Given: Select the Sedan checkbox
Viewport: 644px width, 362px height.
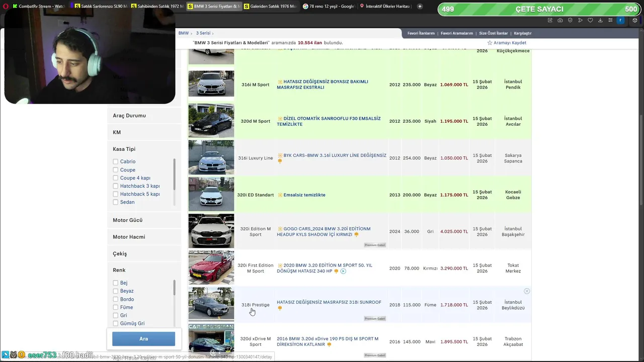Looking at the screenshot, I should point(116,202).
